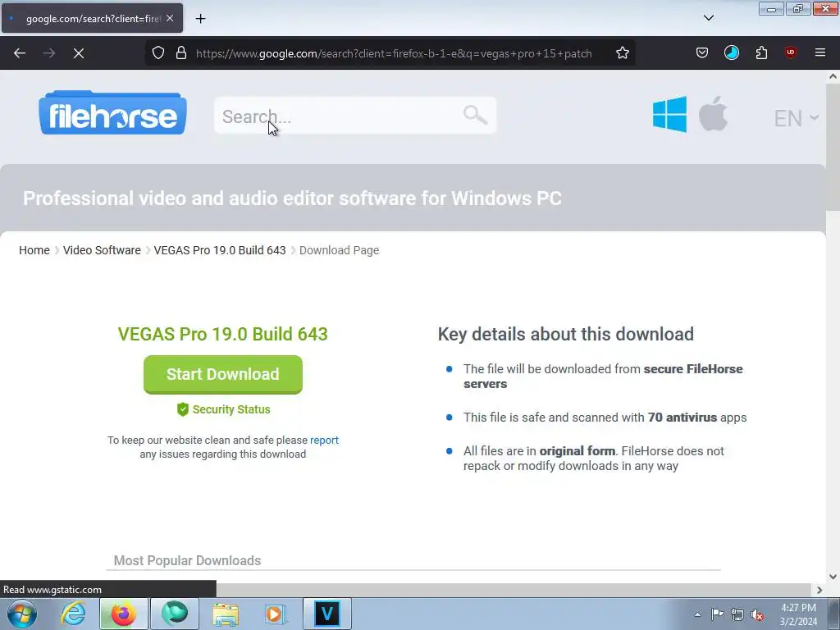Click the blue circular toolbar extension icon
This screenshot has height=630, width=840.
(731, 52)
